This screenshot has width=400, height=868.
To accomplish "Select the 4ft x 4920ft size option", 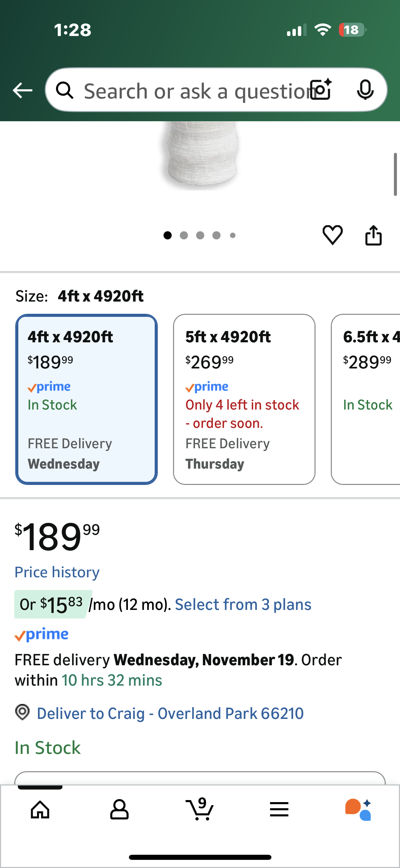I will [x=87, y=399].
